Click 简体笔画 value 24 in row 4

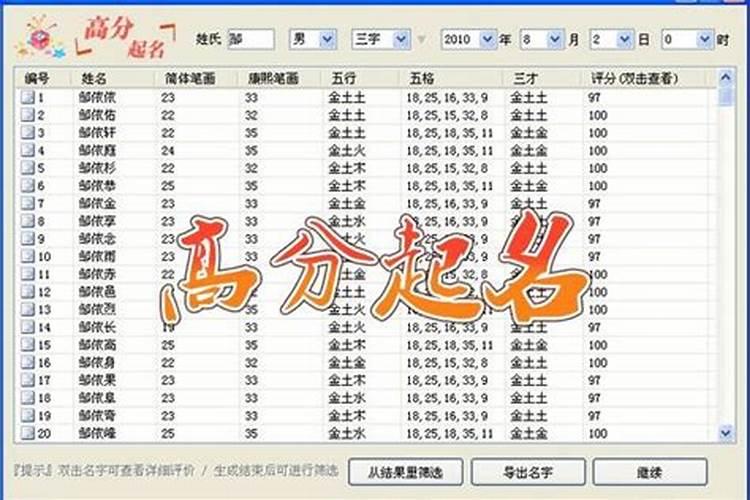click(168, 151)
